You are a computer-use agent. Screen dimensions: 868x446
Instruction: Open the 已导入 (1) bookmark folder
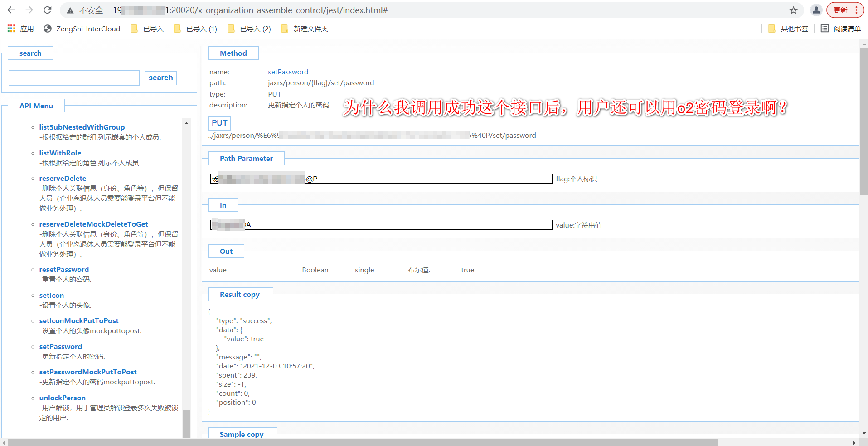click(195, 29)
